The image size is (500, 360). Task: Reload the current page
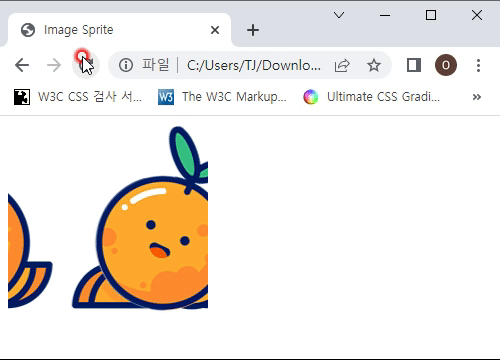point(86,65)
